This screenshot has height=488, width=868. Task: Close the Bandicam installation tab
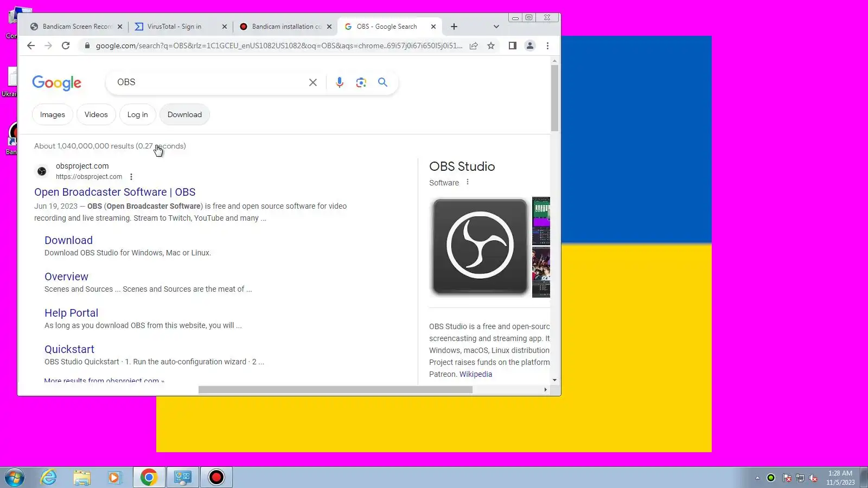pyautogui.click(x=329, y=27)
